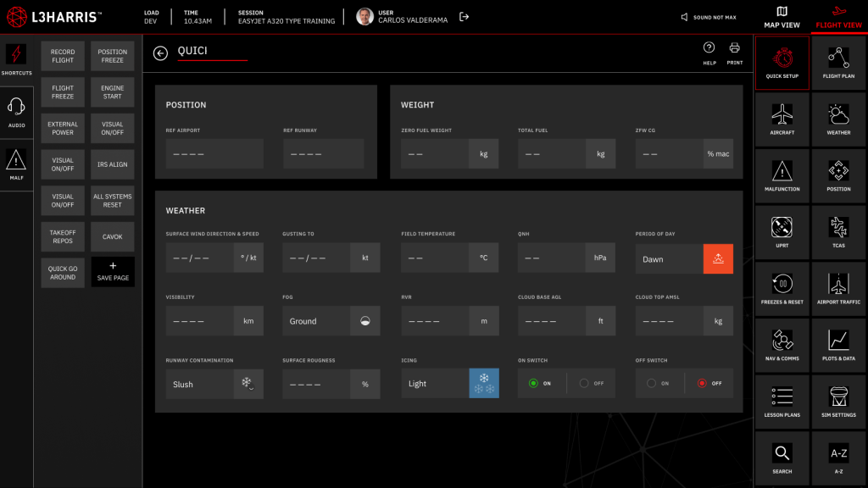Image resolution: width=868 pixels, height=488 pixels.
Task: Open the Period of Day Dawn dropdown
Action: point(683,259)
